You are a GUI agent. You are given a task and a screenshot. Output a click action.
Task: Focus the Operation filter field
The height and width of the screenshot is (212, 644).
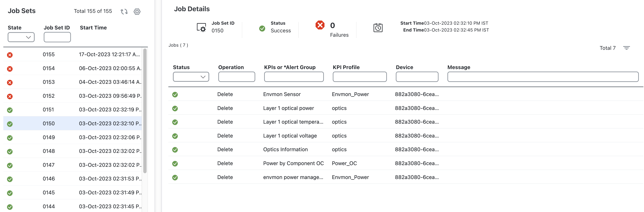coord(237,77)
